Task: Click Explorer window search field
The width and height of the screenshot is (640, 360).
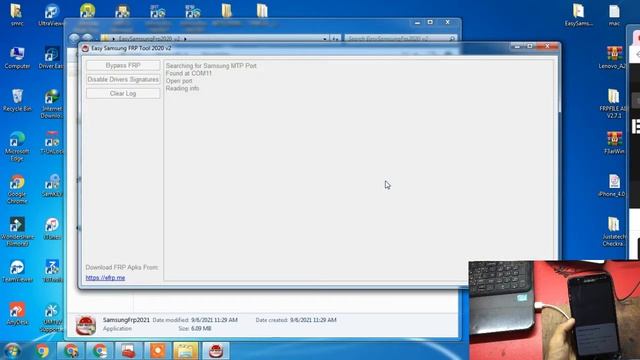Action: 400,38
